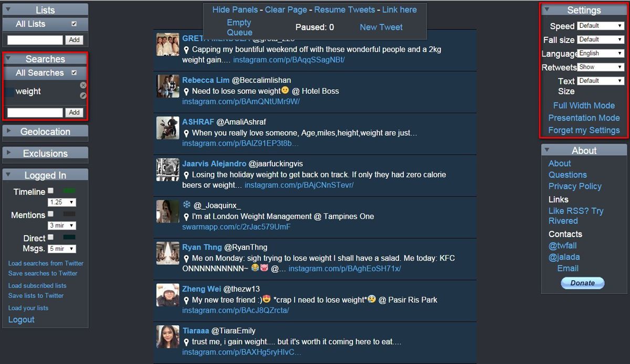Viewport: 630px width, 364px height.
Task: Click ASHRAF's profile picture
Action: click(x=167, y=128)
